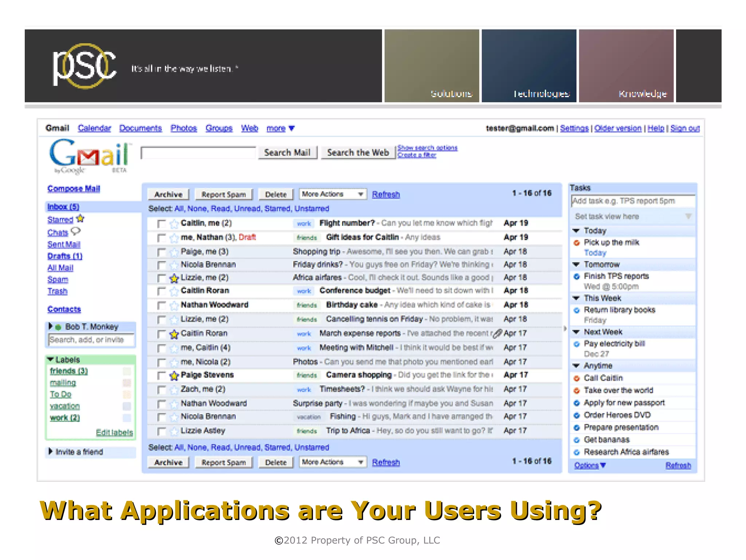Image resolution: width=746 pixels, height=560 pixels.
Task: Star the Zach, me Timesheets email
Action: click(x=174, y=389)
